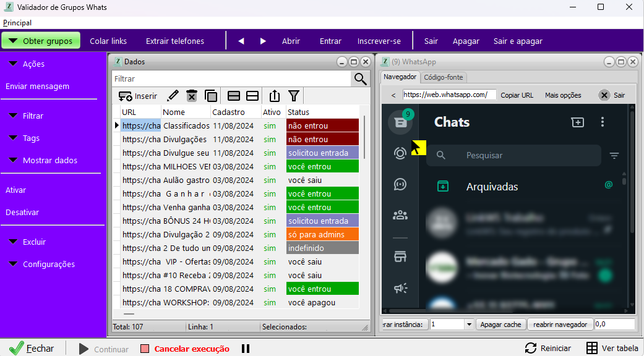The image size is (644, 356).
Task: Open WhatsApp chats icon with badge 9
Action: [x=400, y=122]
